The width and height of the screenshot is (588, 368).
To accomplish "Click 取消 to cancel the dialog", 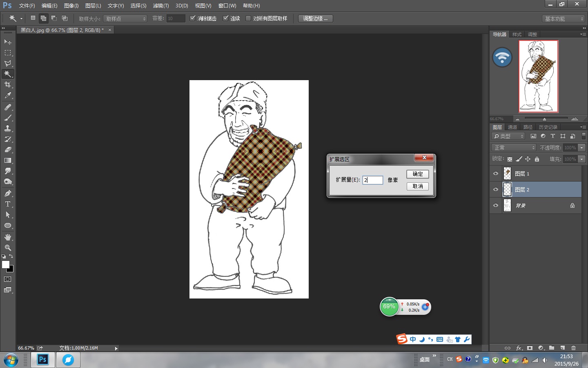I will point(417,186).
